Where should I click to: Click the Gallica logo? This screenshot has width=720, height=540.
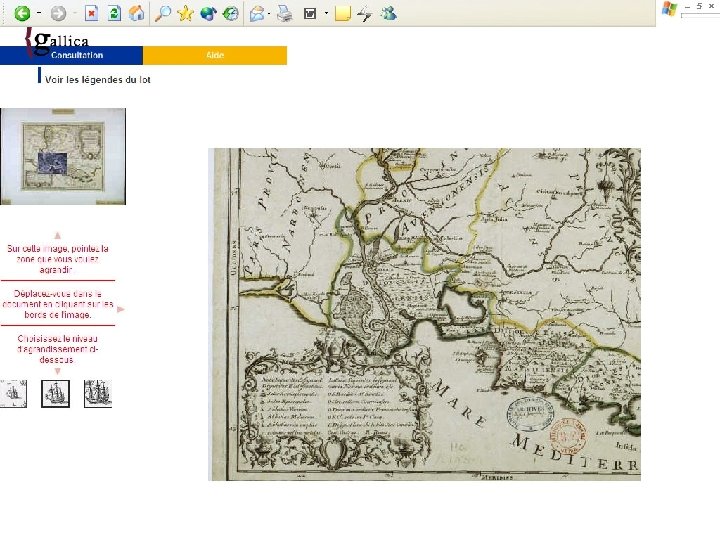click(58, 39)
